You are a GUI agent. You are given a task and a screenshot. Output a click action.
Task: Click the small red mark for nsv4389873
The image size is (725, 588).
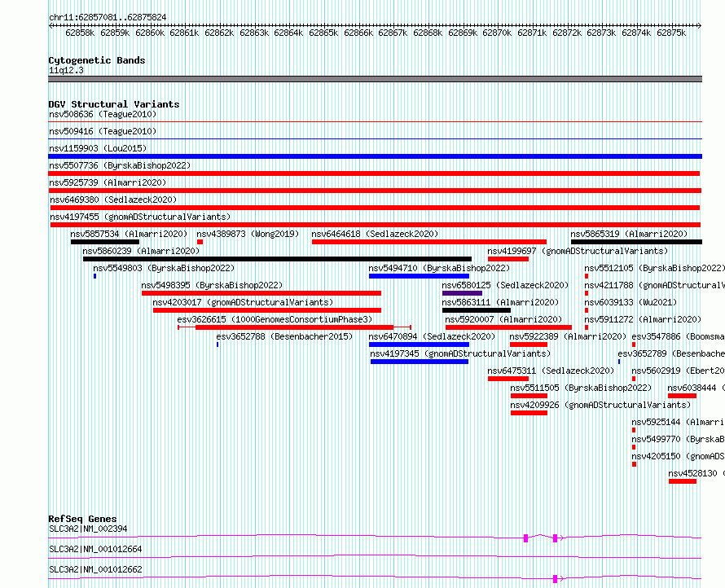[x=200, y=242]
